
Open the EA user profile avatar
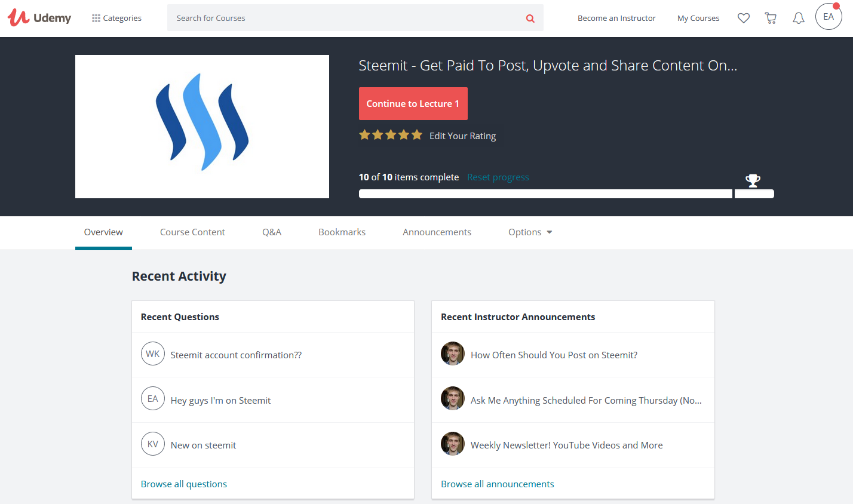coord(829,17)
